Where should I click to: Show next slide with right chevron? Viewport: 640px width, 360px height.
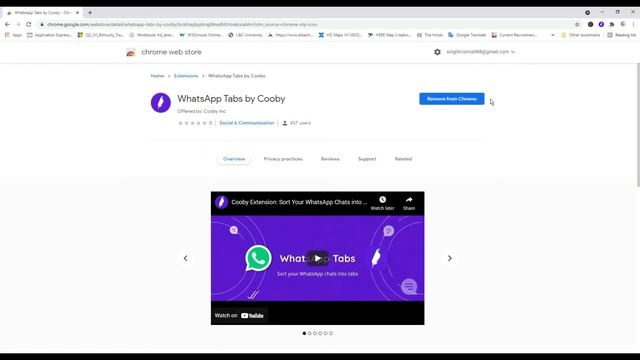pos(449,258)
